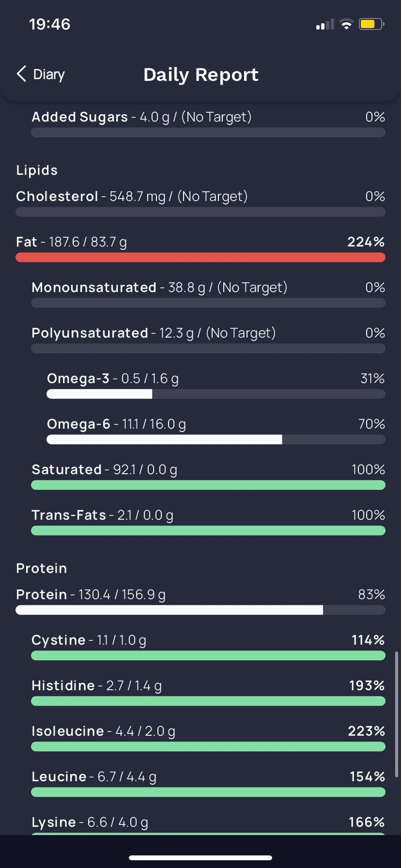Tap the Omega-6 progress bar

216,440
